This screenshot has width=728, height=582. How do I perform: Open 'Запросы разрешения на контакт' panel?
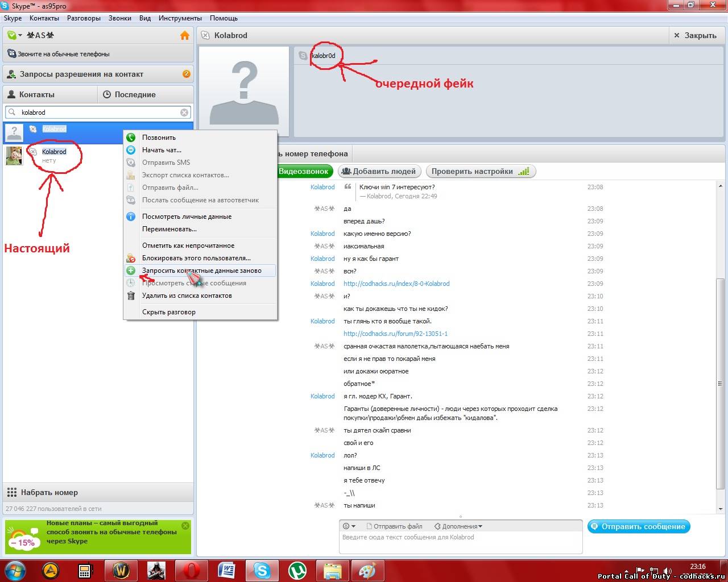(98, 74)
